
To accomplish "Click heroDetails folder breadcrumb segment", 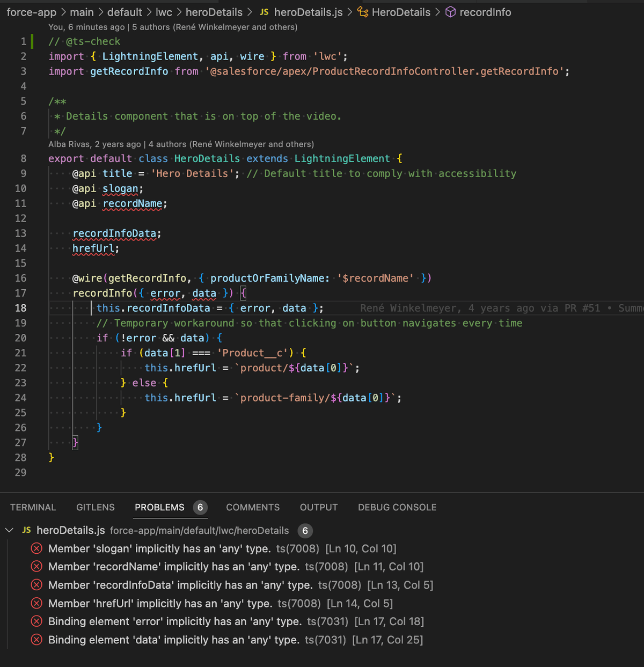I will tap(214, 12).
